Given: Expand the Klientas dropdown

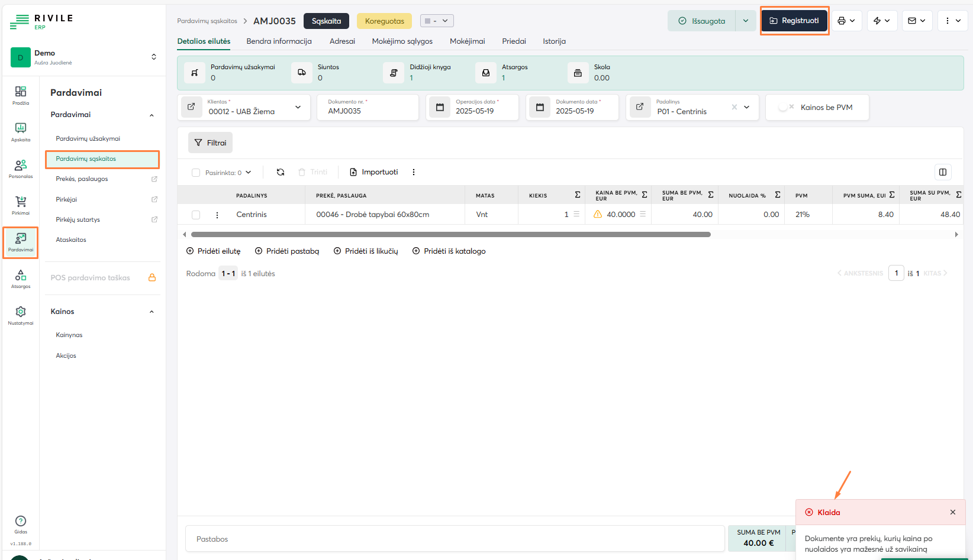Looking at the screenshot, I should click(298, 108).
